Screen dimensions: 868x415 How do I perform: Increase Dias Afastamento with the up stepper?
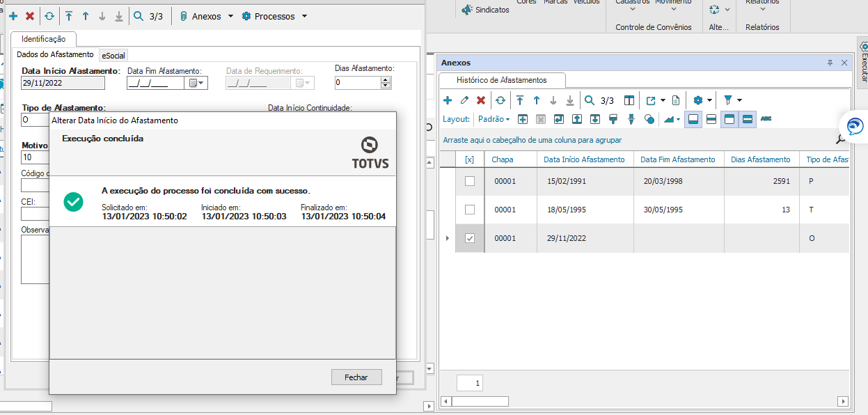386,79
